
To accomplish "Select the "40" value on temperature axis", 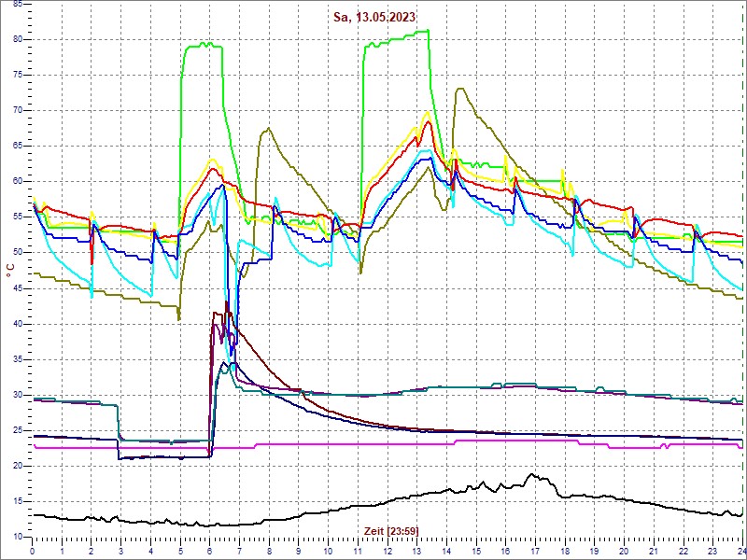I will [18, 324].
